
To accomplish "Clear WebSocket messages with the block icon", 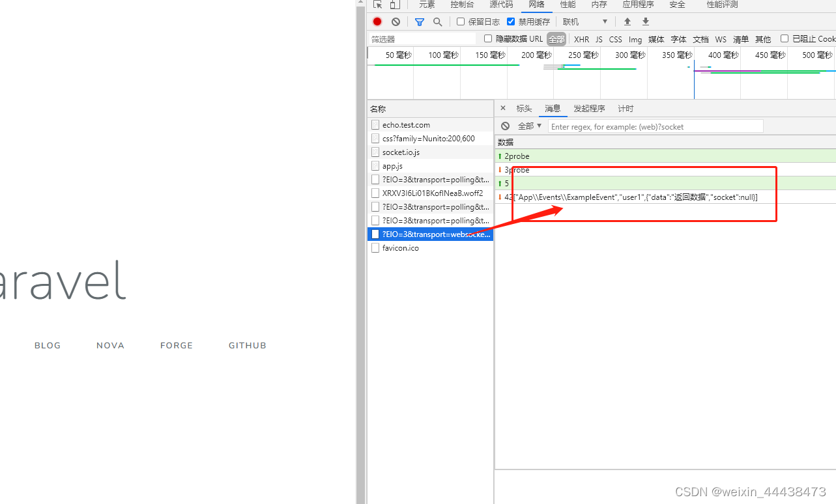I will (505, 125).
